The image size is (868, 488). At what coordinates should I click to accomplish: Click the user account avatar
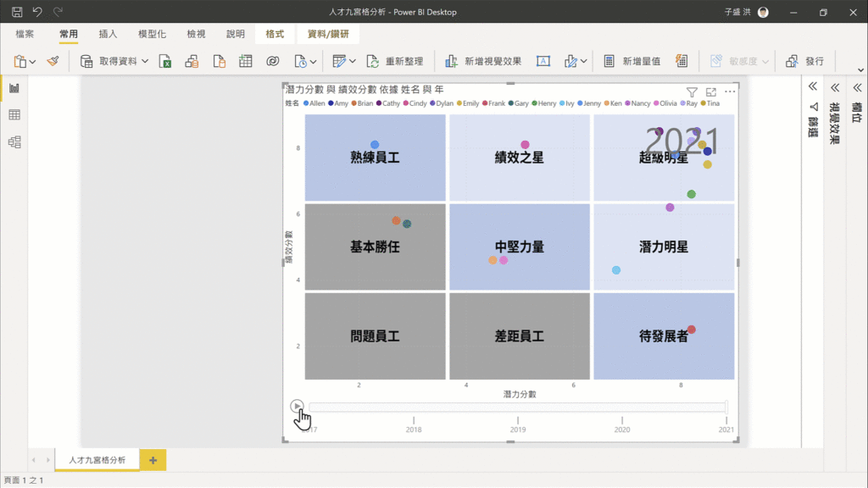[x=763, y=12]
